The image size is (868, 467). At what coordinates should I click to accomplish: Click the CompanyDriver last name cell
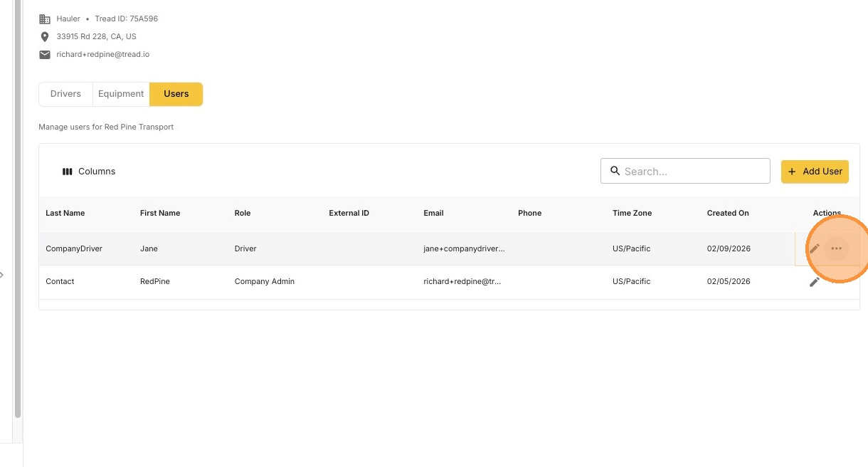[x=74, y=248]
